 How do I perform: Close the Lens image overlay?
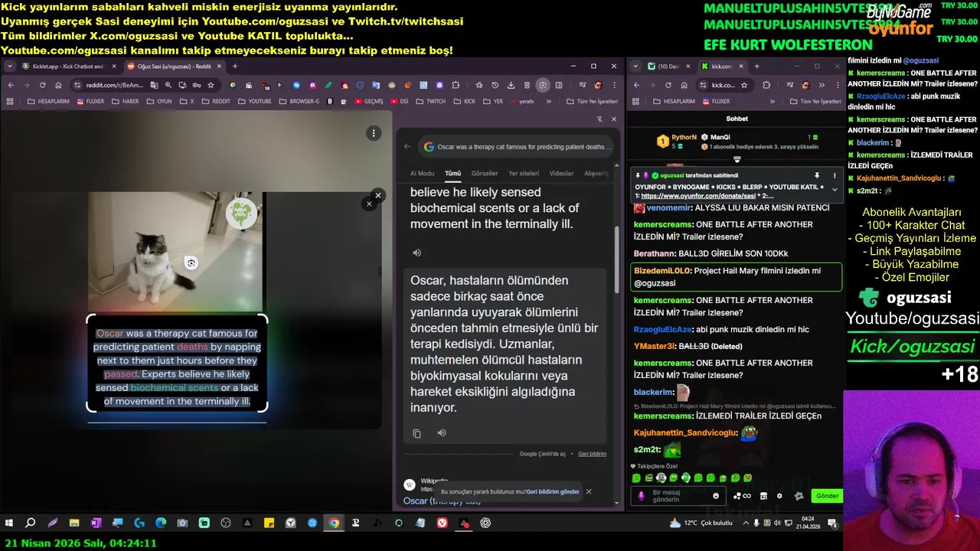click(x=377, y=195)
